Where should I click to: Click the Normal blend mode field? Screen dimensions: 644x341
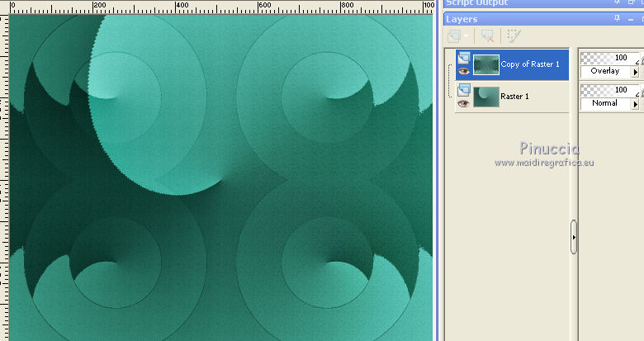pos(605,103)
